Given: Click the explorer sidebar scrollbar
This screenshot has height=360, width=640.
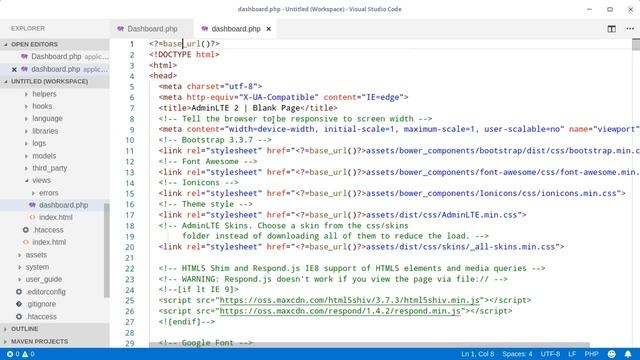Looking at the screenshot, I should tap(107, 250).
